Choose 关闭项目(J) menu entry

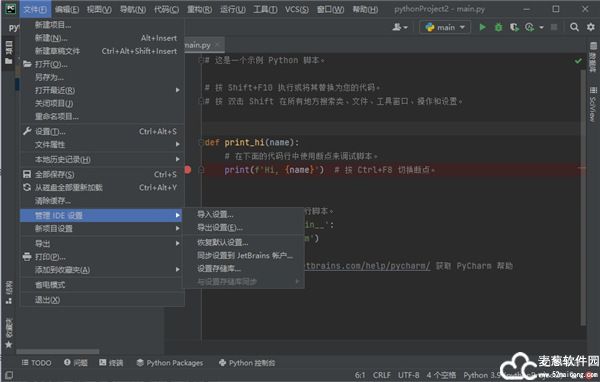(x=102, y=103)
